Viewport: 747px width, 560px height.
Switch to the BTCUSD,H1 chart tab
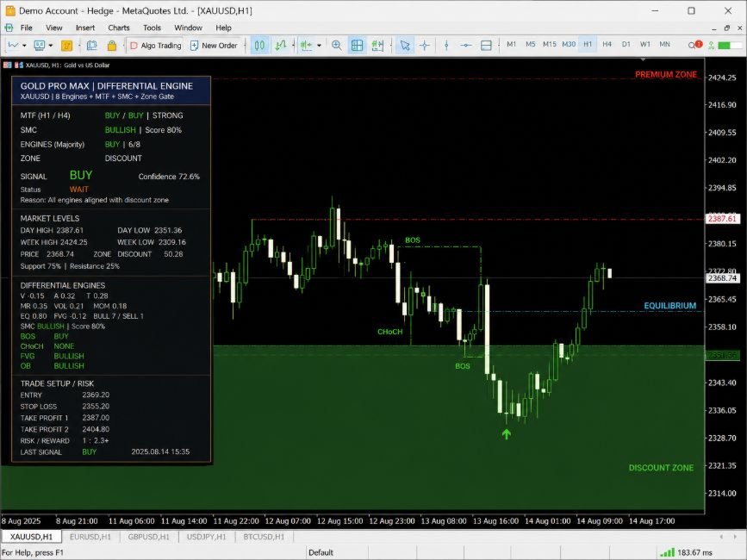click(x=264, y=537)
